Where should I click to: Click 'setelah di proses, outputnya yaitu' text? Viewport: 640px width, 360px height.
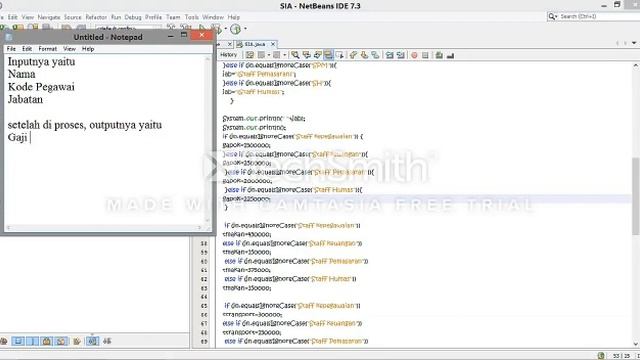coord(85,124)
